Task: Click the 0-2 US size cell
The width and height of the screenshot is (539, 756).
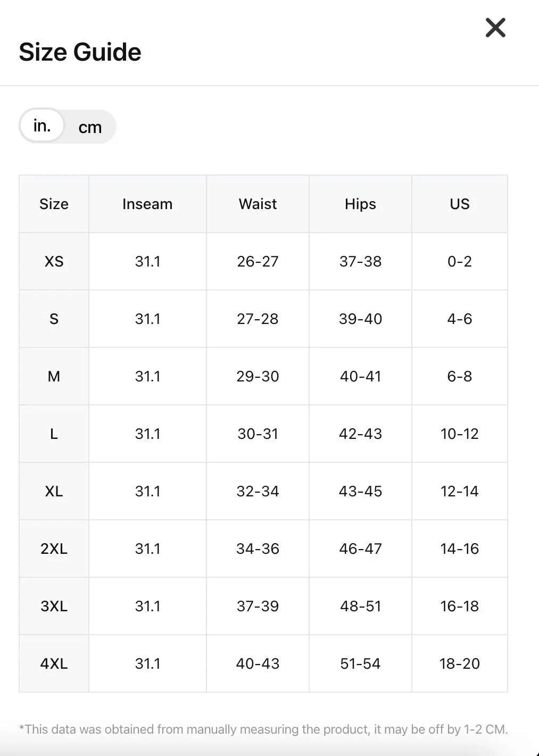Action: click(x=460, y=261)
